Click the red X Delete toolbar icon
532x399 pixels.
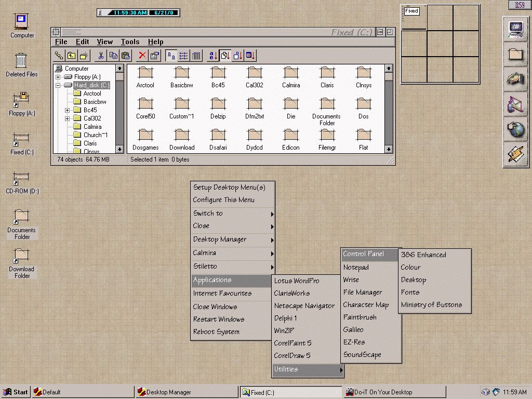[142, 56]
